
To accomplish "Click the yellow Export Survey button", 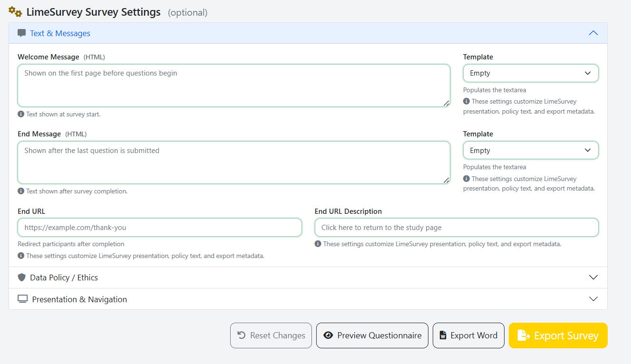I will tap(558, 335).
